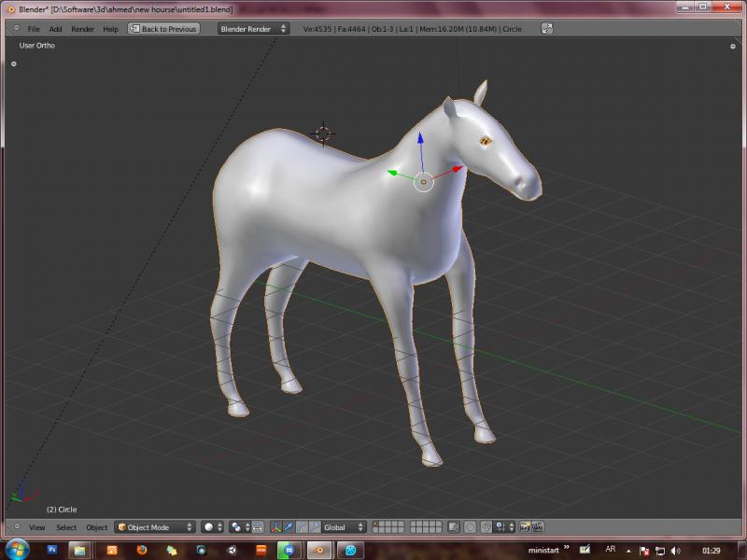This screenshot has height=560, width=747.
Task: Click the horse's orange eye object
Action: 485,141
